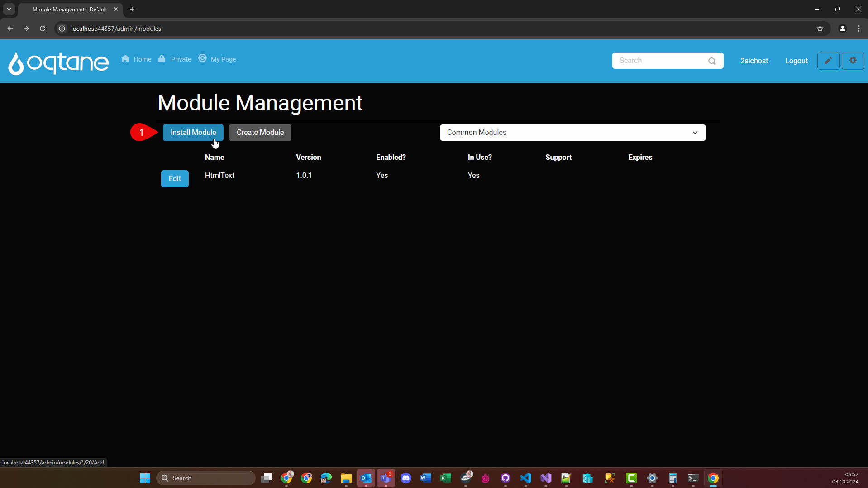
Task: Open the tab search chevron
Action: 9,9
